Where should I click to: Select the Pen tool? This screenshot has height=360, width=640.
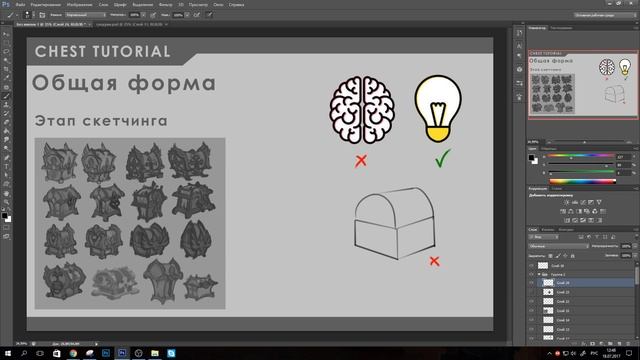click(6, 158)
